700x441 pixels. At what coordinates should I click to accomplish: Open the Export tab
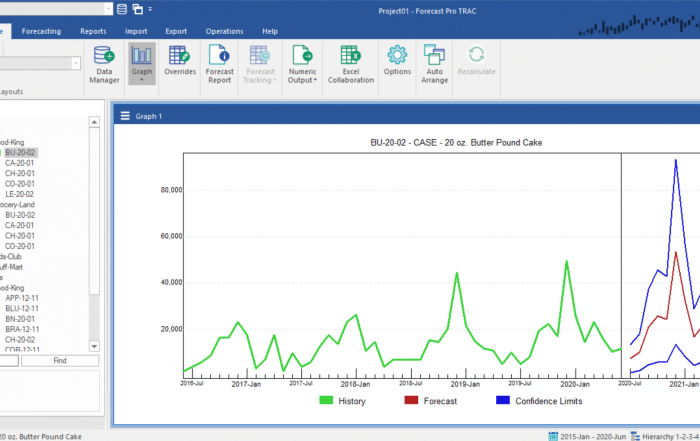[176, 31]
